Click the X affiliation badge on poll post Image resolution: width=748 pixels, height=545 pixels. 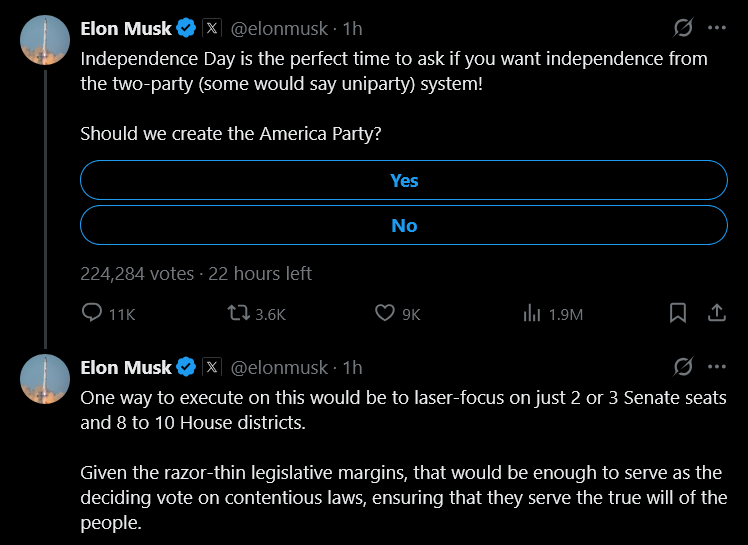(x=213, y=28)
